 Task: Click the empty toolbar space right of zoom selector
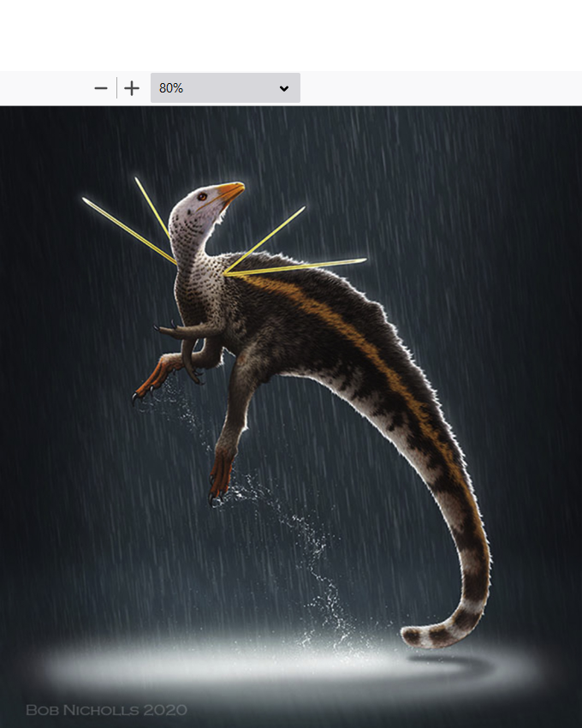tap(436, 88)
